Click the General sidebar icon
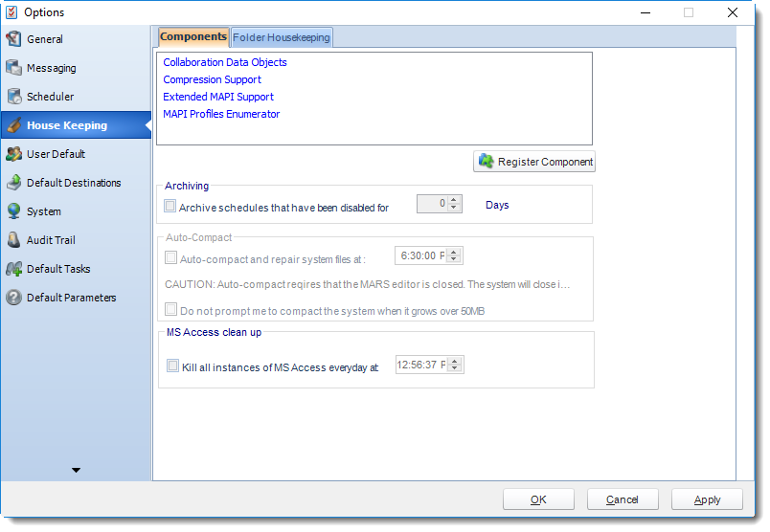 point(13,39)
